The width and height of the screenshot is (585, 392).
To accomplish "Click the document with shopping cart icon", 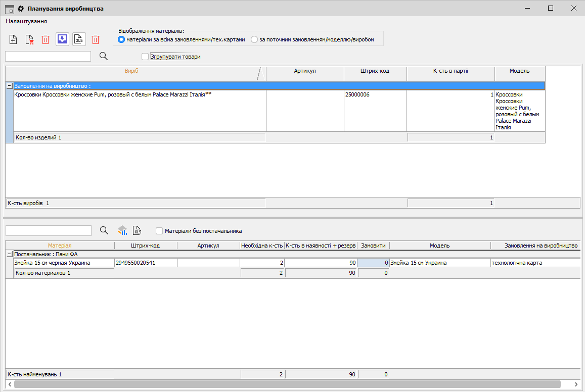I will pos(29,39).
